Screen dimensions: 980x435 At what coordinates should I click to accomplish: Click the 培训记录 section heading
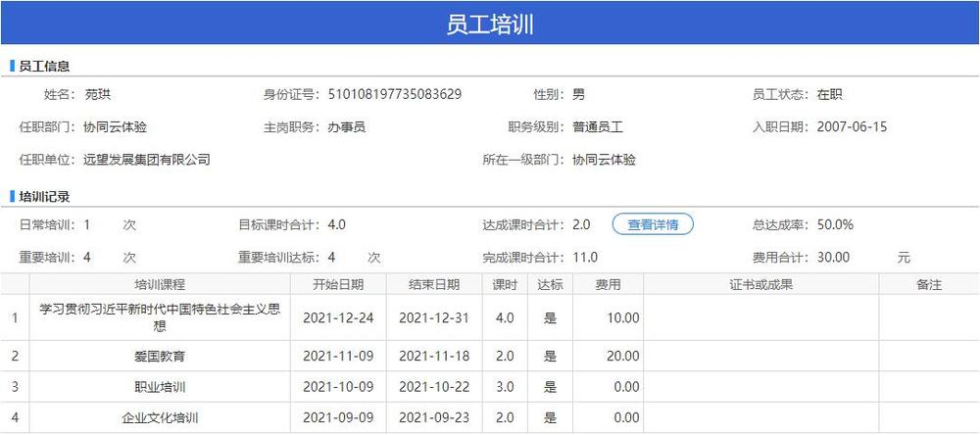(44, 197)
